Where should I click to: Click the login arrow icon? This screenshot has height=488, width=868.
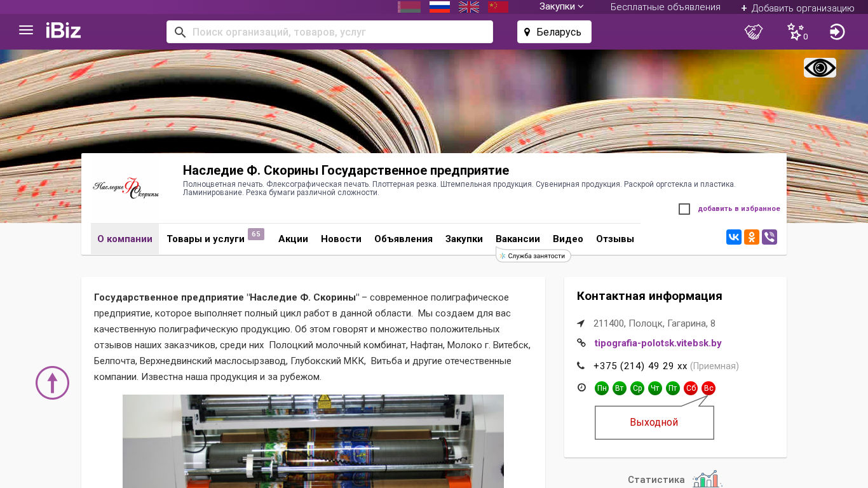[837, 32]
